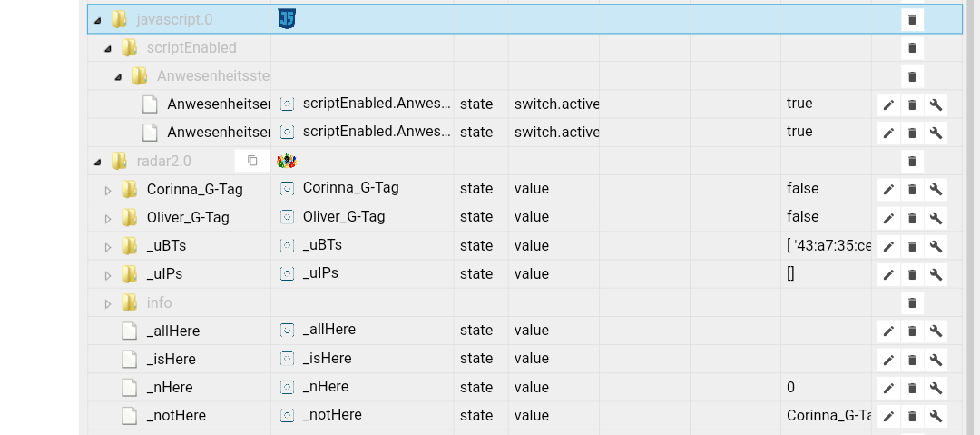Delete the info folder
Screen dimensions: 980x435
pyautogui.click(x=912, y=303)
